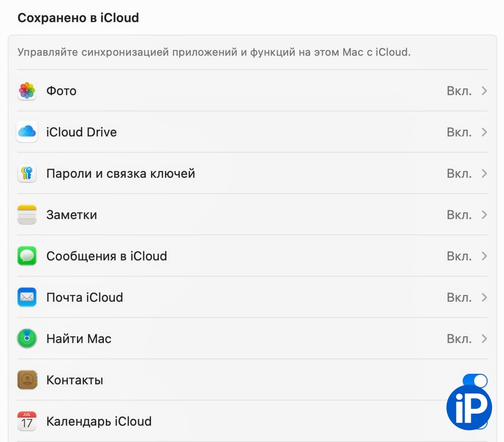Viewport: 504px width, 442px height.
Task: Click the iCloud Drive cloud icon
Action: click(x=27, y=132)
